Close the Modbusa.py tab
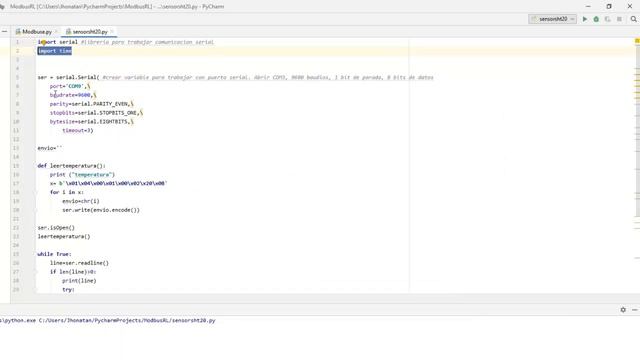Image resolution: width=640 pixels, height=360 pixels. tap(56, 31)
